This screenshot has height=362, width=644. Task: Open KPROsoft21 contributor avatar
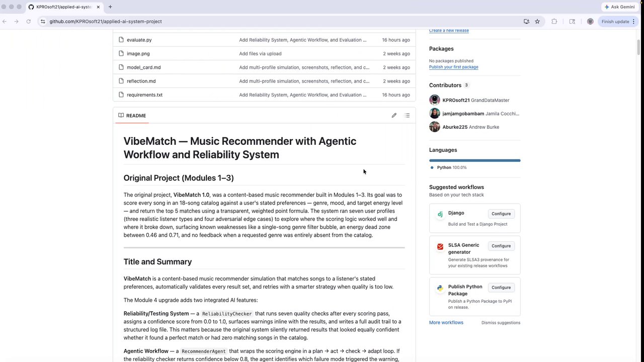(x=435, y=100)
